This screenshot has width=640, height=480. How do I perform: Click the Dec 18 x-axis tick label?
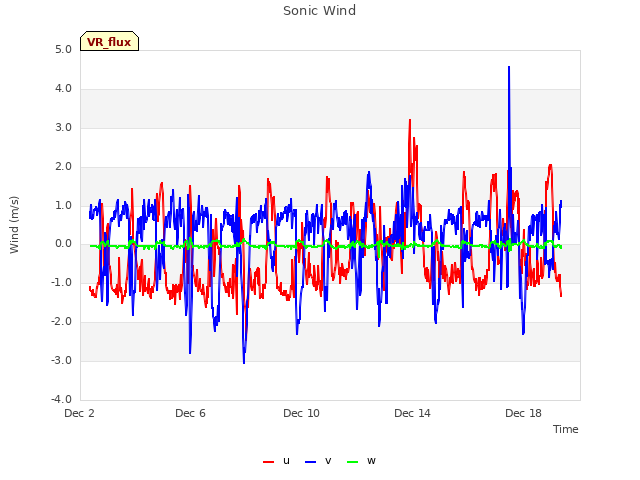(x=523, y=413)
